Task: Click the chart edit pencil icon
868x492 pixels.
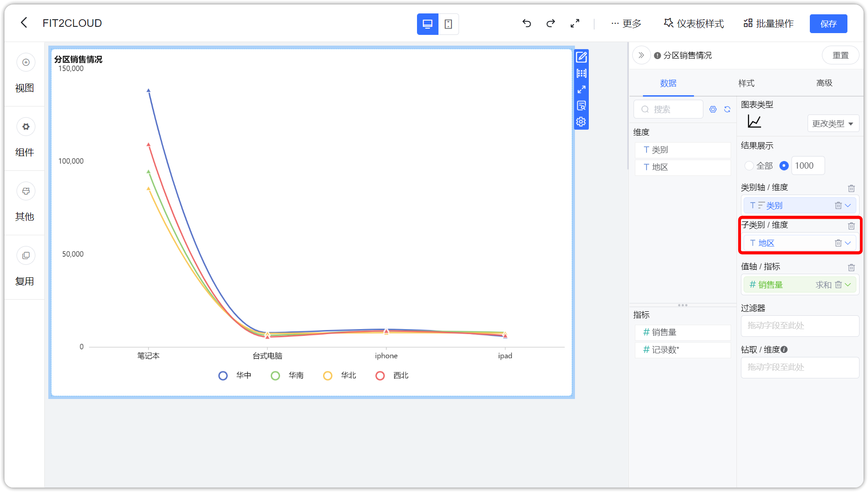Action: 581,57
